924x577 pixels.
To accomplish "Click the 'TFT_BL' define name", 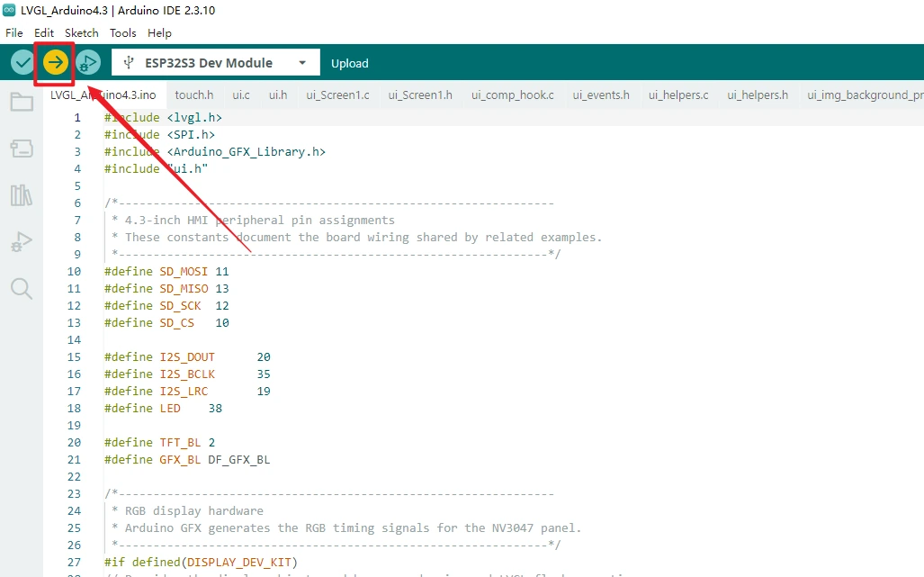I will coord(180,443).
